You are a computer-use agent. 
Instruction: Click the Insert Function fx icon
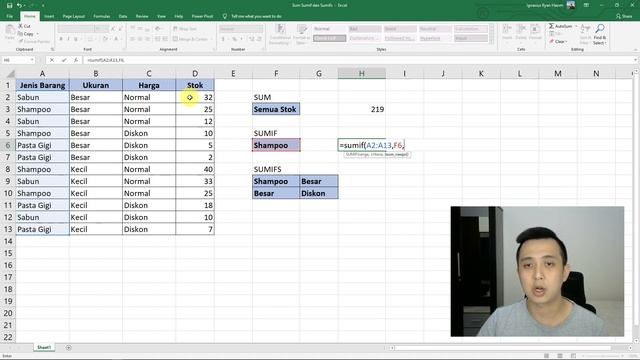click(x=76, y=60)
